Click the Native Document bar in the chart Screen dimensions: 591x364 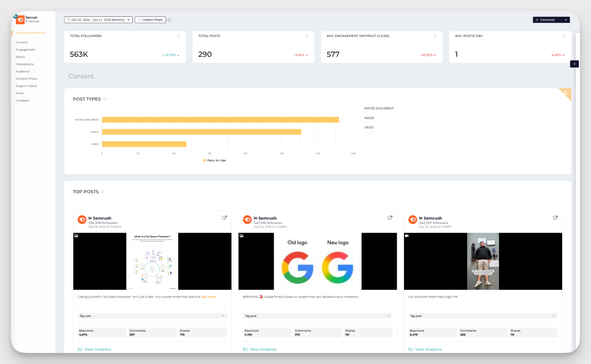click(x=220, y=120)
